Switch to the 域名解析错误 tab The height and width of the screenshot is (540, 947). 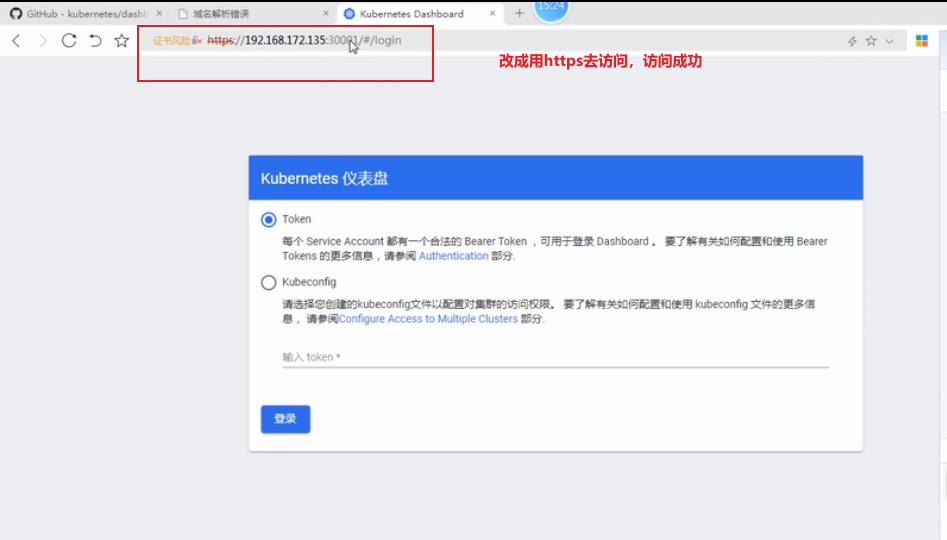coord(252,13)
